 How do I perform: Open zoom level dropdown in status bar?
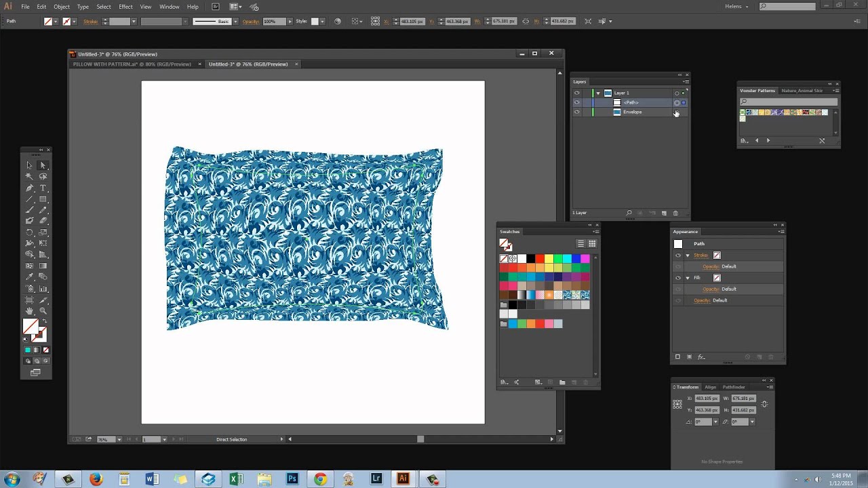click(119, 439)
